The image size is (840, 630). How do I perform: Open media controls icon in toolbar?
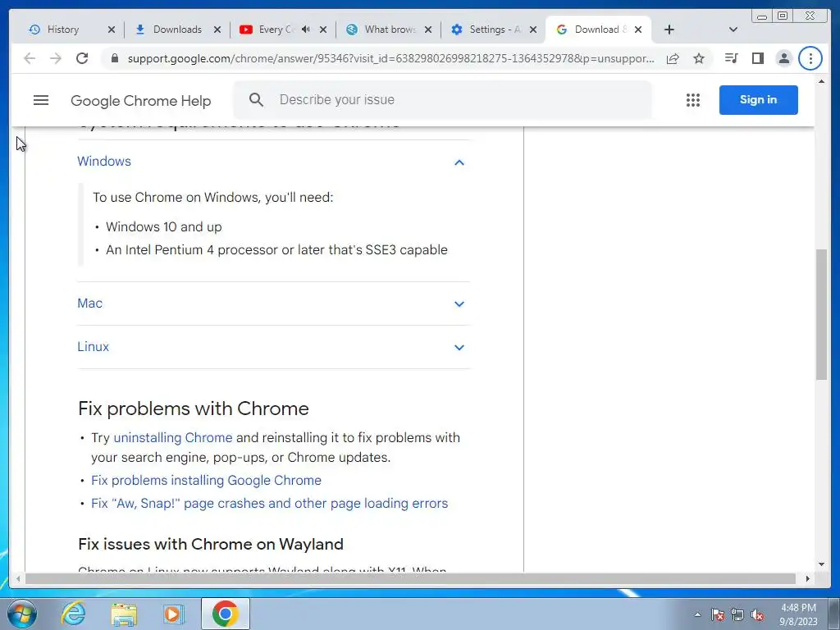point(731,58)
